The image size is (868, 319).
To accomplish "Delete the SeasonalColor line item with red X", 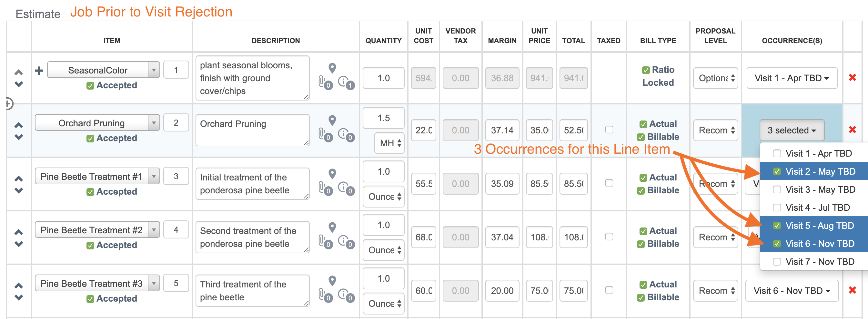I will click(x=852, y=78).
